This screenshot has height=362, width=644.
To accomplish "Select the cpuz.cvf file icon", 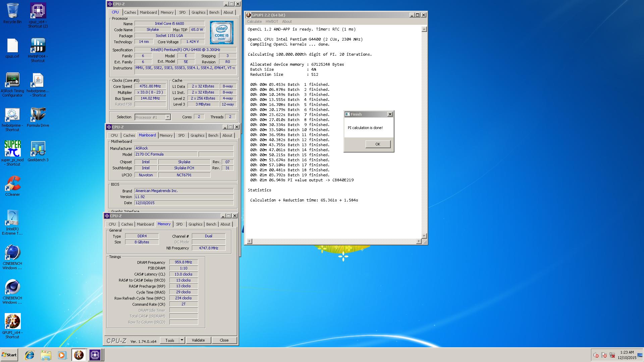I will (x=12, y=48).
